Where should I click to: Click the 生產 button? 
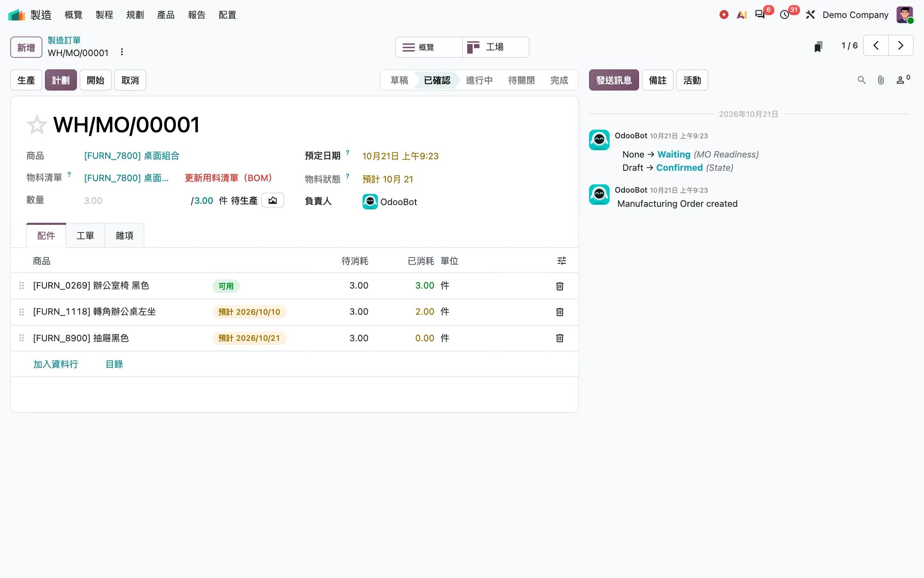click(x=26, y=80)
